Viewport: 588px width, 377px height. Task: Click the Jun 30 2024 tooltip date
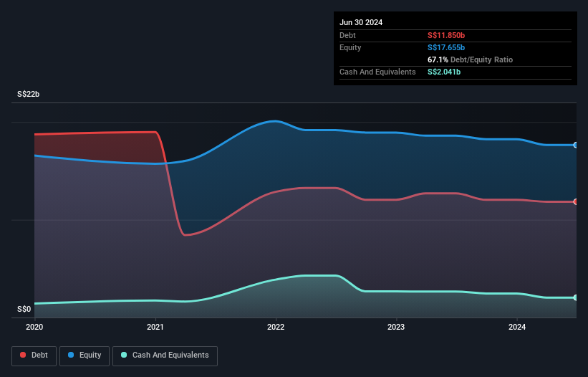click(x=361, y=22)
